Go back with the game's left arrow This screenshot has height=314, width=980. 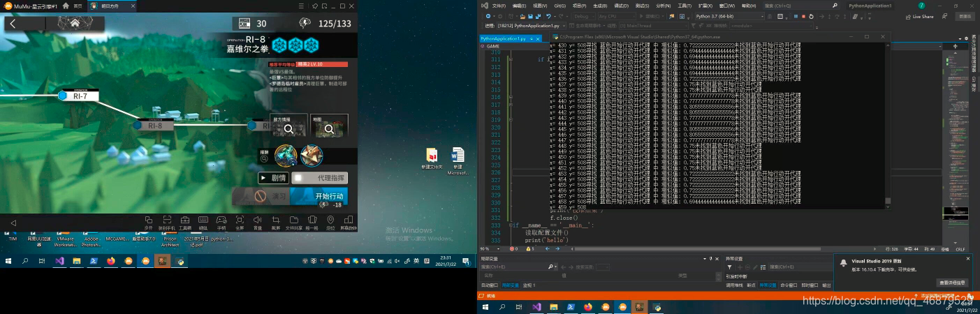[x=13, y=23]
